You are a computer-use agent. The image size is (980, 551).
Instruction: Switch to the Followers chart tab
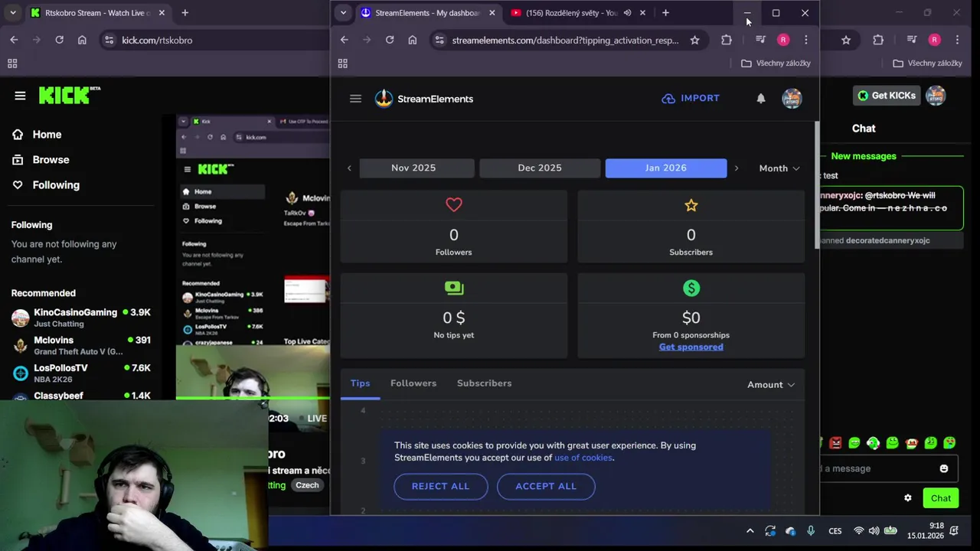coord(413,383)
